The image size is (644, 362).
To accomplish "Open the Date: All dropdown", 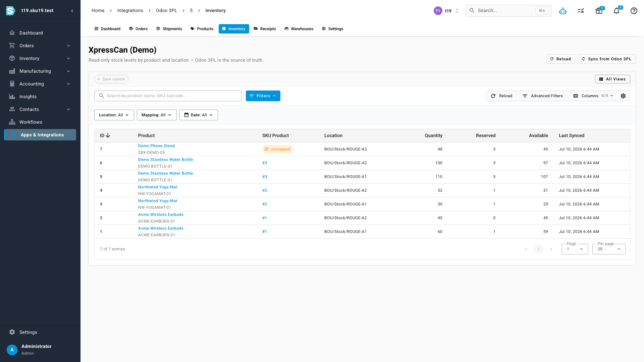I will 199,115.
